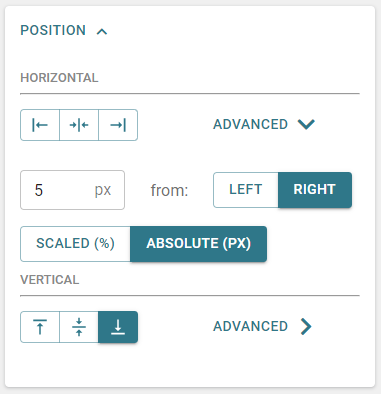The height and width of the screenshot is (394, 381).
Task: Select the horizontal center alignment icon
Action: [79, 125]
